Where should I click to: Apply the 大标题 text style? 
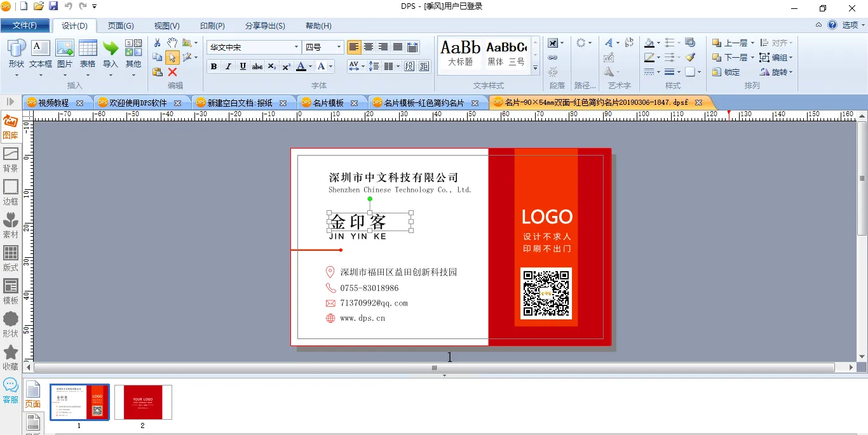[460, 53]
